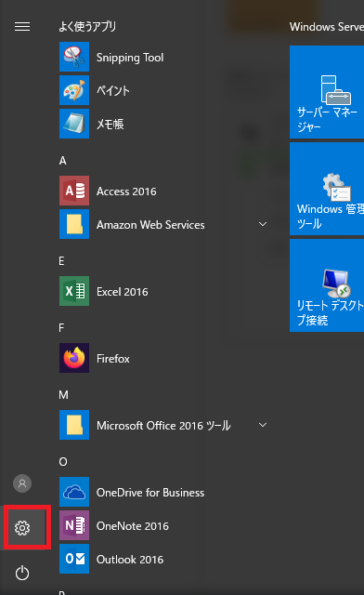This screenshot has height=595, width=364.
Task: Select the Snipping Tool text label
Action: click(130, 58)
